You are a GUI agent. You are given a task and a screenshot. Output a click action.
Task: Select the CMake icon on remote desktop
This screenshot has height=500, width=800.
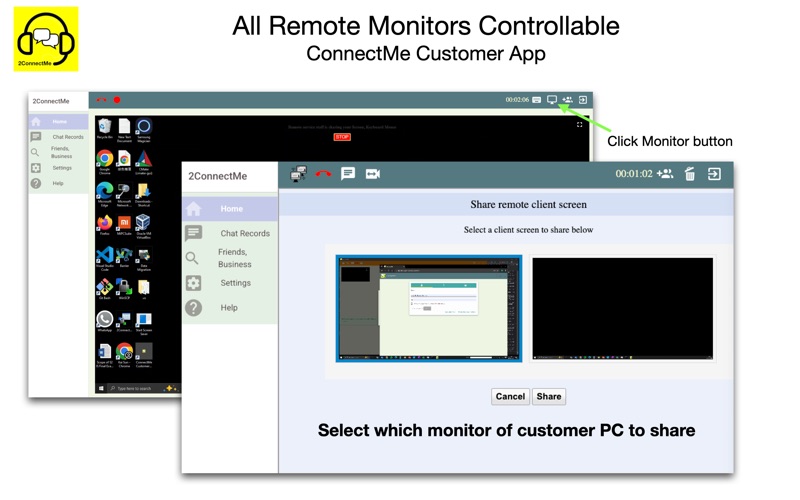[143, 162]
